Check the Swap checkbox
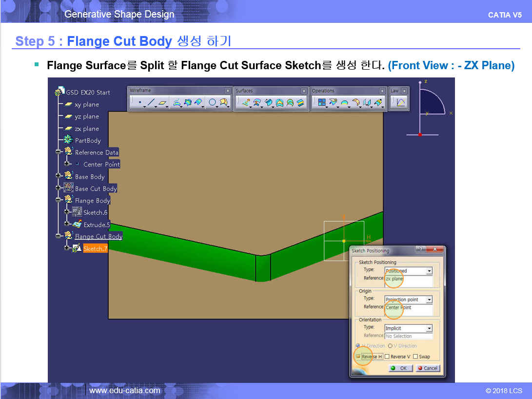Image resolution: width=532 pixels, height=399 pixels. (x=415, y=357)
